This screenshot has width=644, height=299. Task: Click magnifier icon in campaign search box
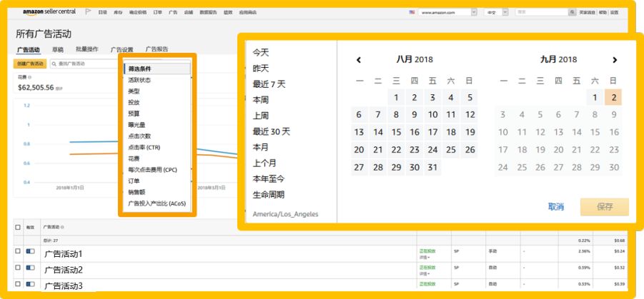(54, 64)
